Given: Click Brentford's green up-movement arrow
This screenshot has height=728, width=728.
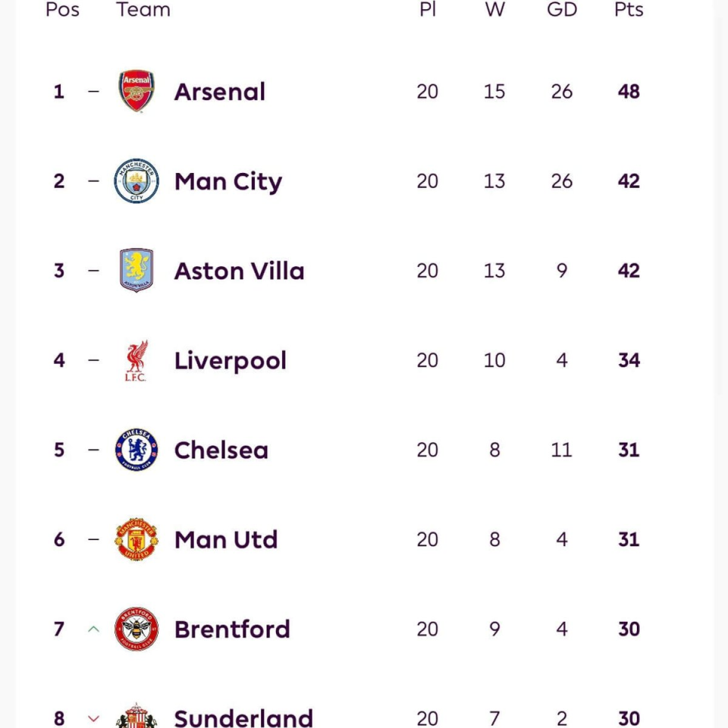Looking at the screenshot, I should pos(93,629).
